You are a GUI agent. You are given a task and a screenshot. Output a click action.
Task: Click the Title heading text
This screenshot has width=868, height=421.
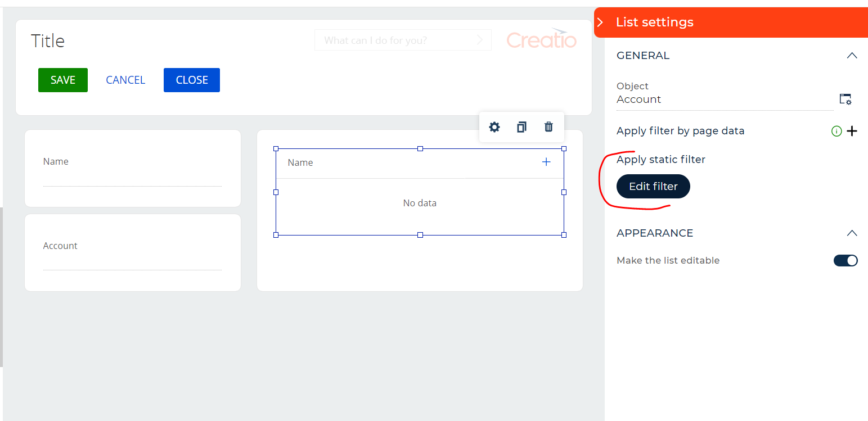click(48, 41)
